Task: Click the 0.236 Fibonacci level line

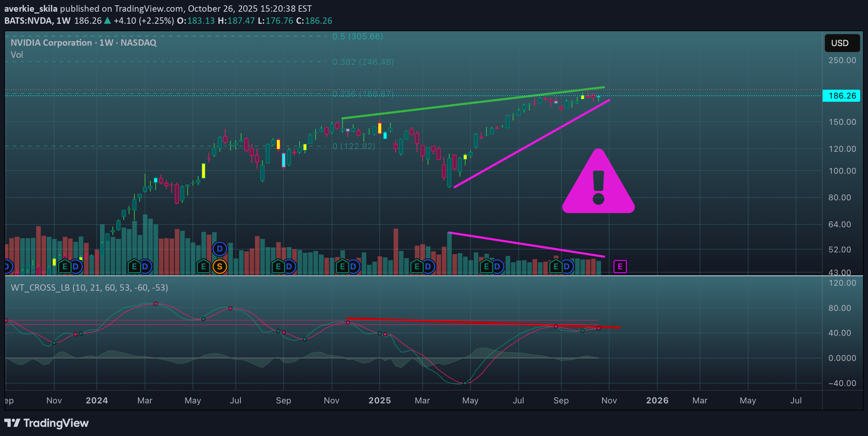Action: point(362,94)
